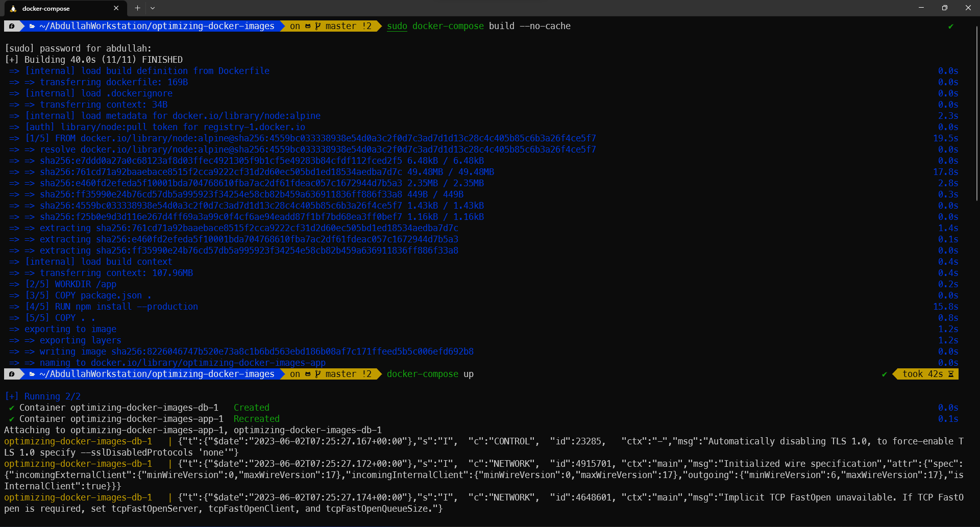
Task: Close the docker-compose tab
Action: click(x=116, y=8)
